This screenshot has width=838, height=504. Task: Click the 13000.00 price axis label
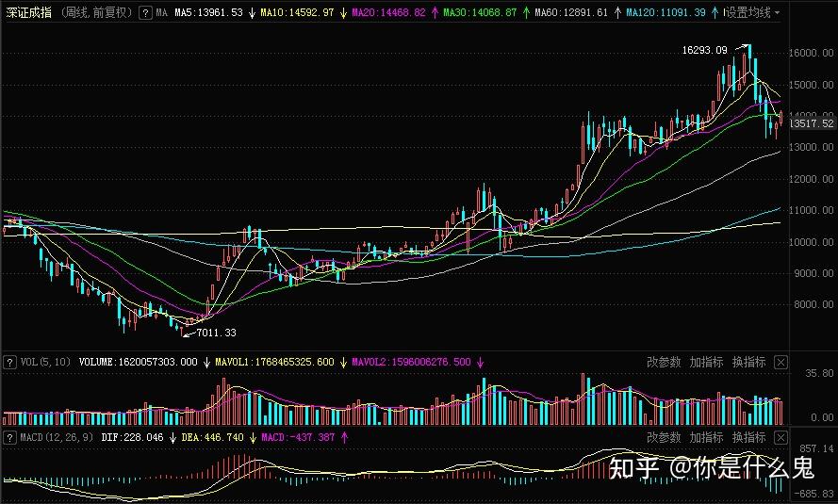click(812, 147)
